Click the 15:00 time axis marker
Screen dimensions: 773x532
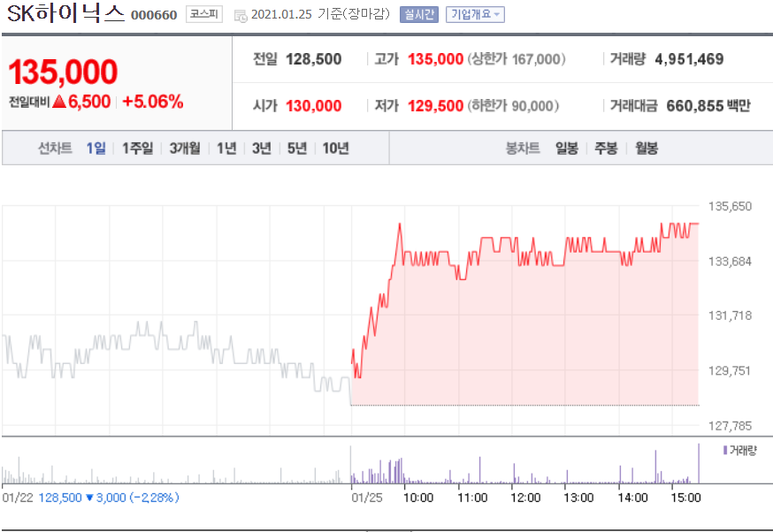click(x=685, y=498)
